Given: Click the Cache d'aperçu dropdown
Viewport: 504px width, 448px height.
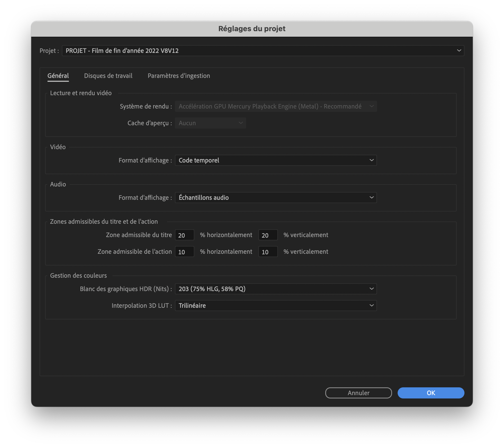Looking at the screenshot, I should [x=210, y=123].
